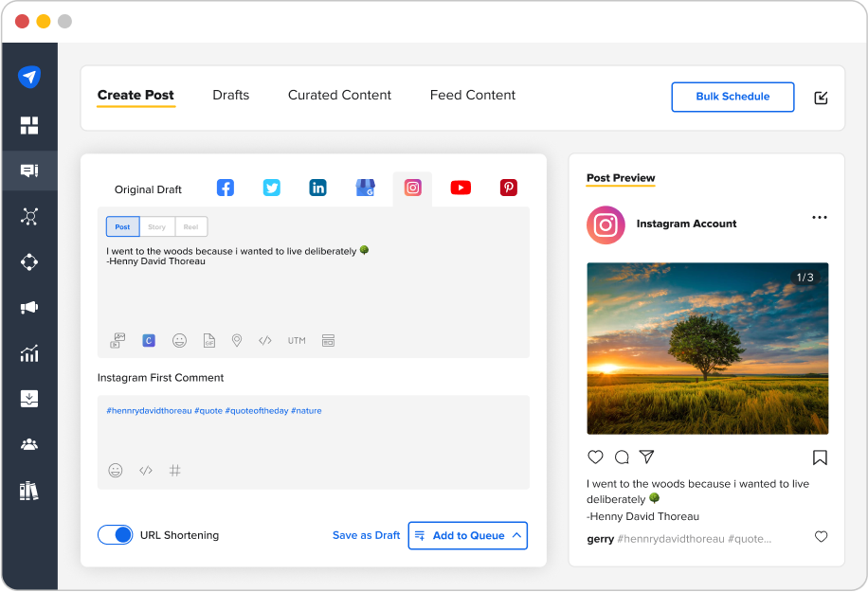Screen dimensions: 868x592
Task: Select the Reel post type
Action: coord(190,226)
